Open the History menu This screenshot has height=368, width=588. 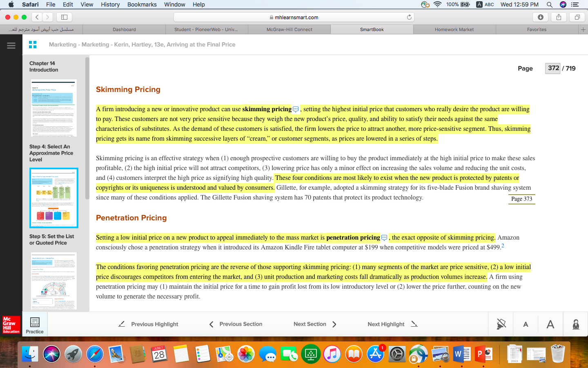click(x=110, y=4)
